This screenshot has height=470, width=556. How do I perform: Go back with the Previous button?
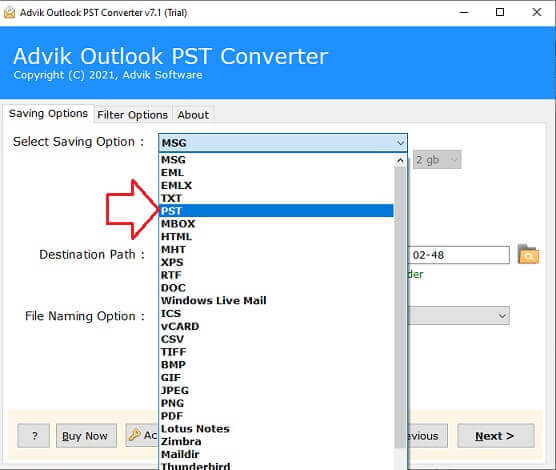point(427,436)
